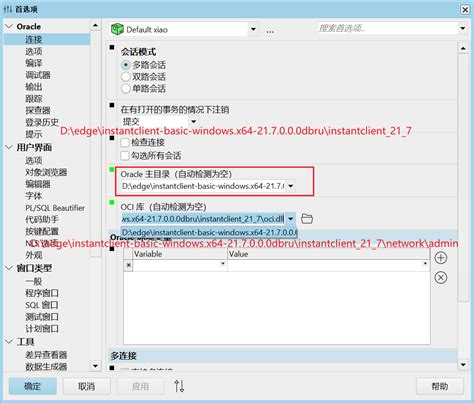Screen dimensions: 474x403
Task: Click the settings panel scroll-down arrow
Action: tap(463, 365)
